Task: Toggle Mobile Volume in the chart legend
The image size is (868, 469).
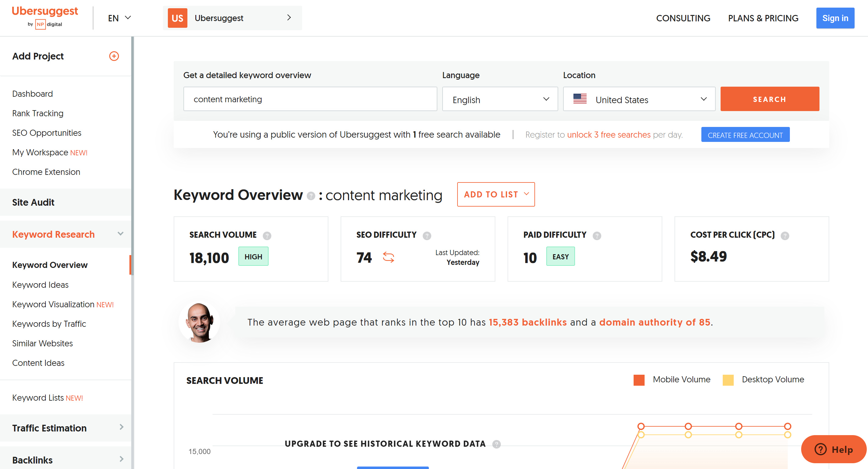Action: pyautogui.click(x=638, y=380)
